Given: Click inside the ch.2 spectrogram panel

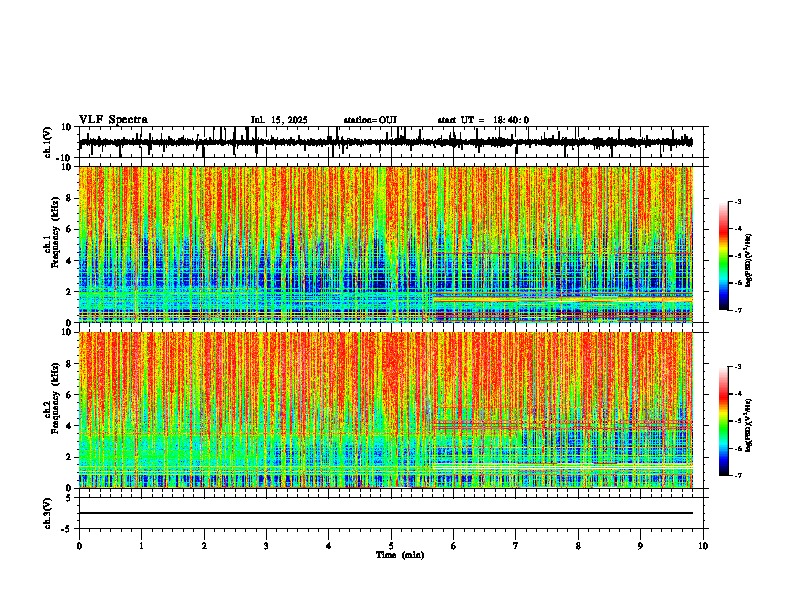Looking at the screenshot, I should [x=386, y=410].
